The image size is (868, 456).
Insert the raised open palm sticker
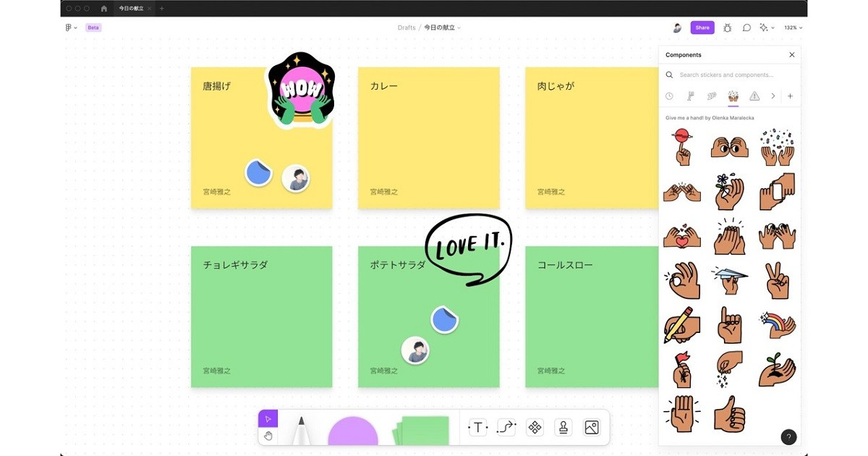(681, 415)
